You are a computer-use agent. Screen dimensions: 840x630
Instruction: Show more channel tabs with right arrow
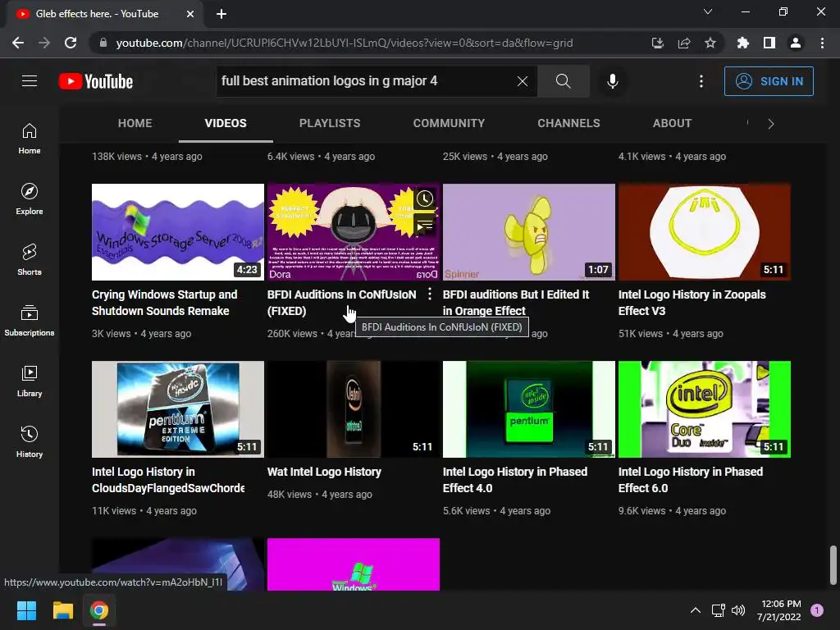(771, 124)
